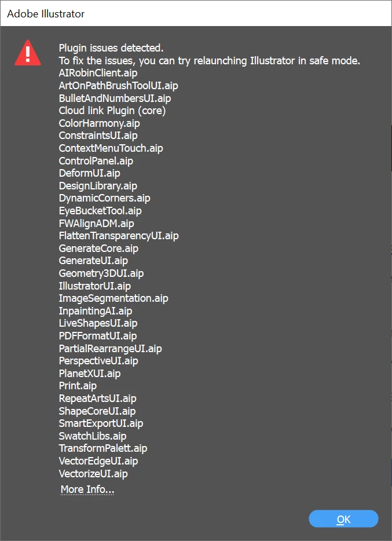Open the More Info link
Image resolution: width=392 pixels, height=541 pixels.
coord(87,489)
